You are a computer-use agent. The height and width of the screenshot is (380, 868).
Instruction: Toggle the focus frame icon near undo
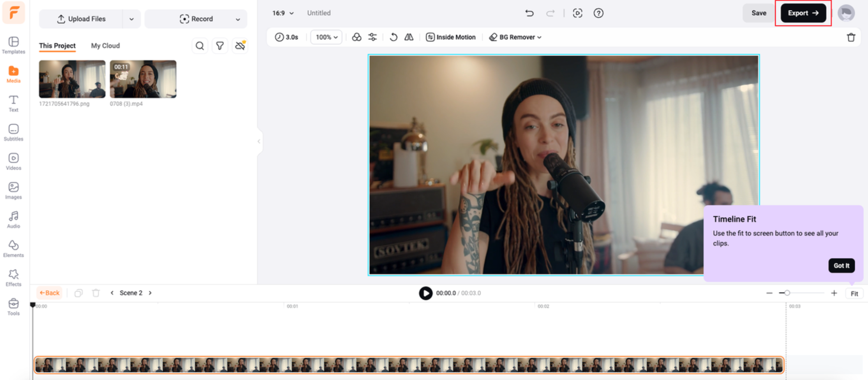[x=577, y=13]
